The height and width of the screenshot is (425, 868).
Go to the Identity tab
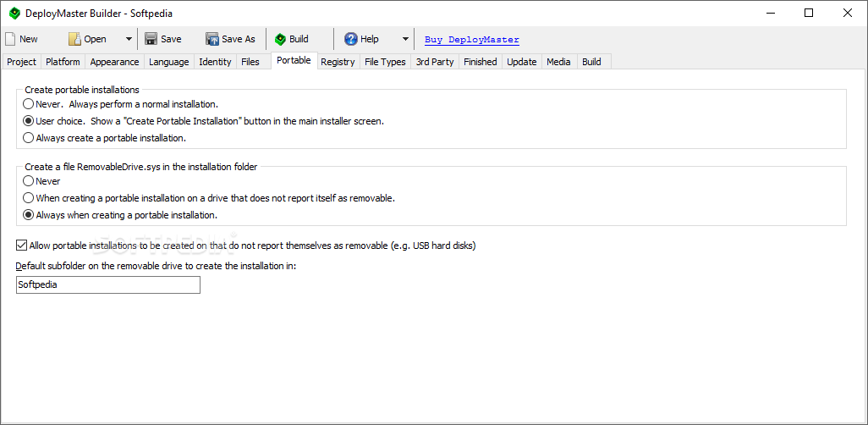tap(215, 62)
